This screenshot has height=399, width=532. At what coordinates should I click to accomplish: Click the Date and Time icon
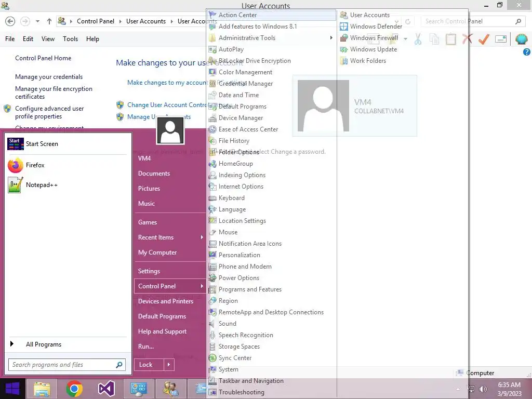pyautogui.click(x=212, y=95)
